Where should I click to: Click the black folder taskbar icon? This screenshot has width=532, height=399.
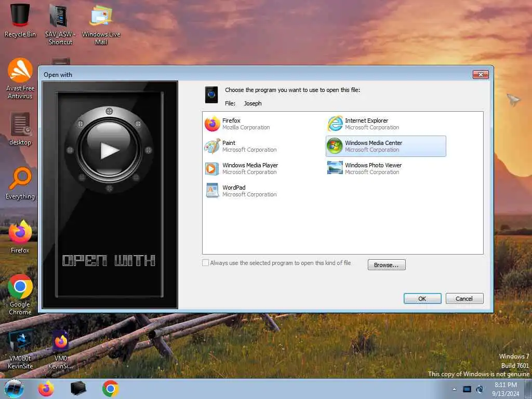pos(78,389)
